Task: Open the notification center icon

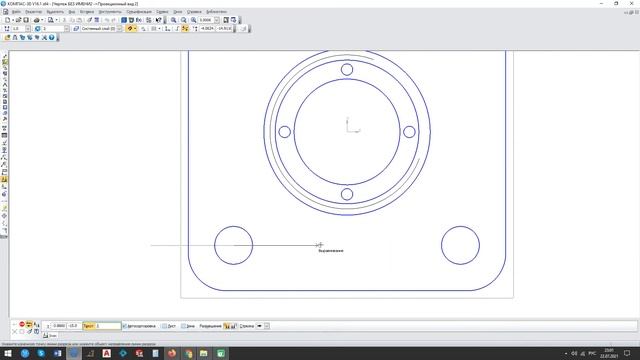Action: tap(627, 353)
